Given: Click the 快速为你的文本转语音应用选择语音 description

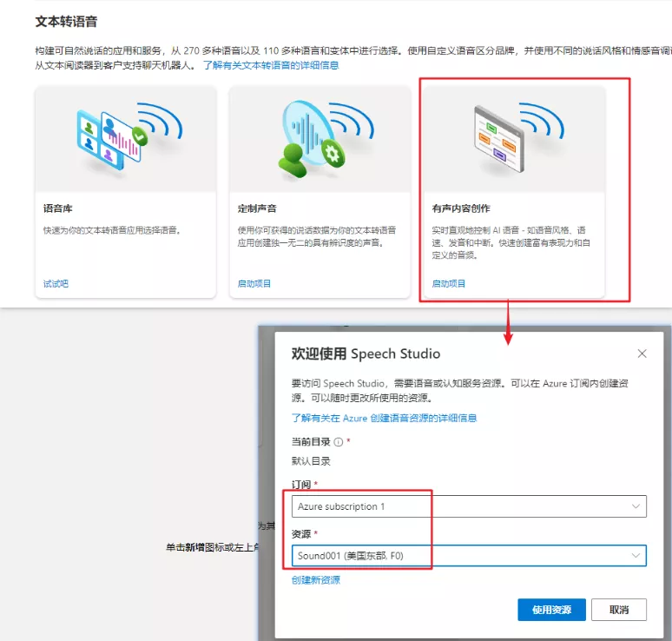Looking at the screenshot, I should point(112,230).
